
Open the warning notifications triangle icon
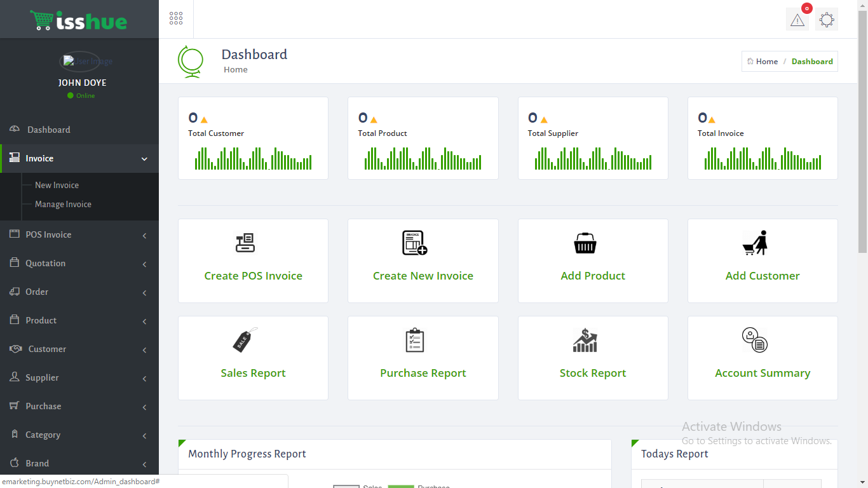[797, 20]
